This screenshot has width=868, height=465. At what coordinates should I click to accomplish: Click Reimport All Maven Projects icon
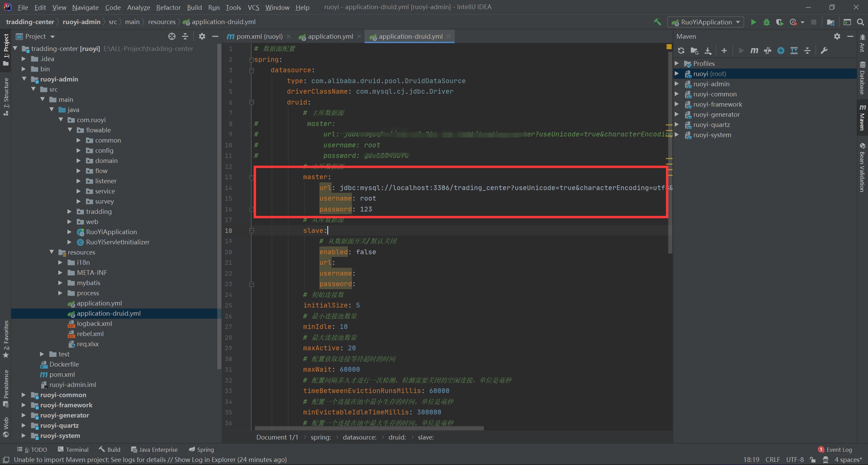point(681,51)
